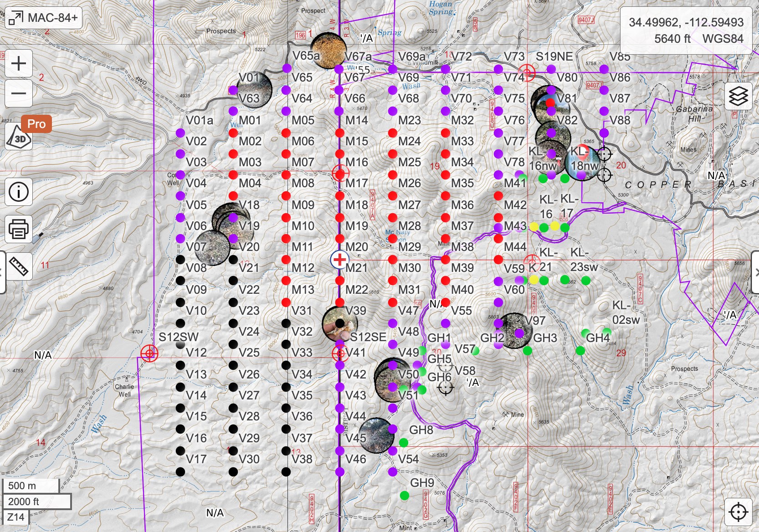The image size is (759, 532).
Task: Expand the right side panel handle
Action: pyautogui.click(x=756, y=272)
